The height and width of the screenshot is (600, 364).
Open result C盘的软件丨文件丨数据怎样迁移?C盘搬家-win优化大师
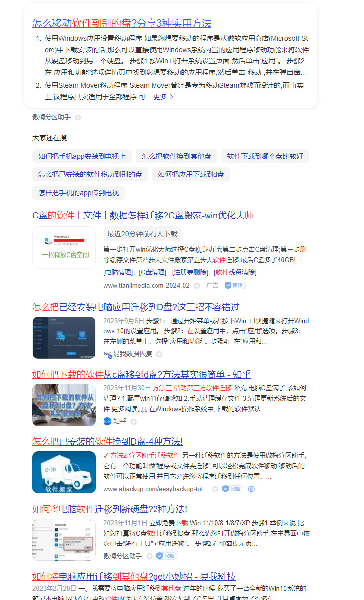pos(143,216)
